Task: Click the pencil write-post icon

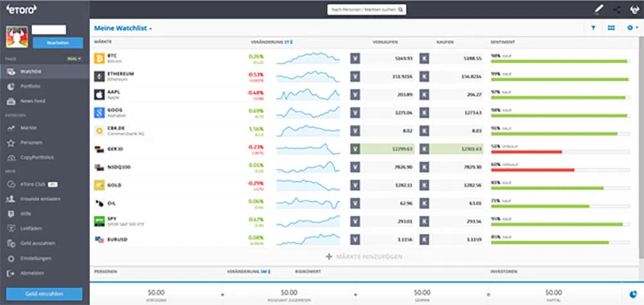Action: (x=598, y=10)
